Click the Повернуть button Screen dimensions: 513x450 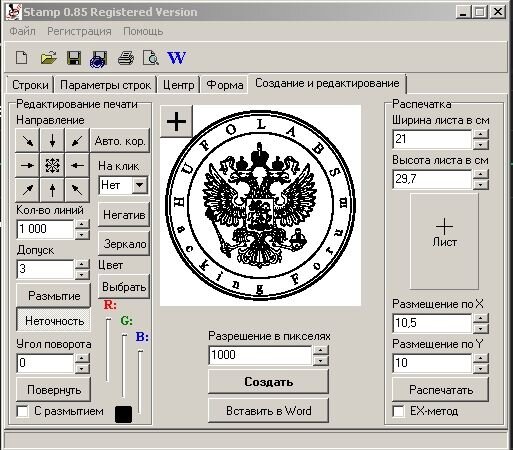[53, 389]
